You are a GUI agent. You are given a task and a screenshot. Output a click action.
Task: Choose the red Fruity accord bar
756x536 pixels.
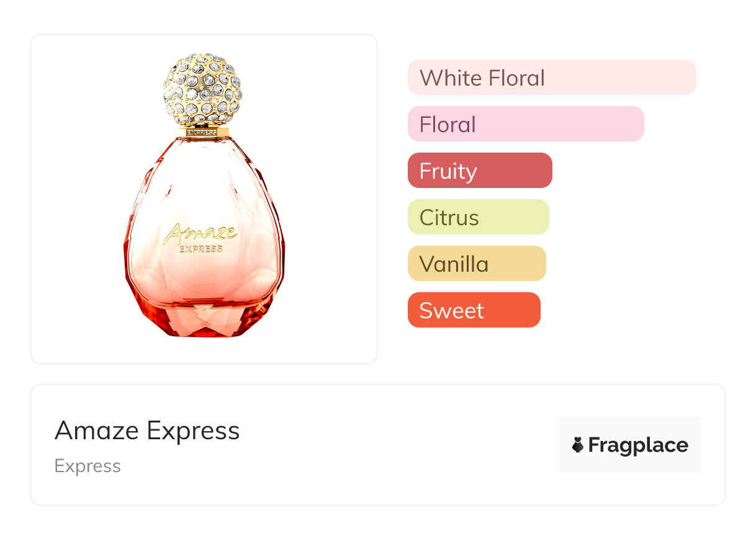click(x=480, y=171)
